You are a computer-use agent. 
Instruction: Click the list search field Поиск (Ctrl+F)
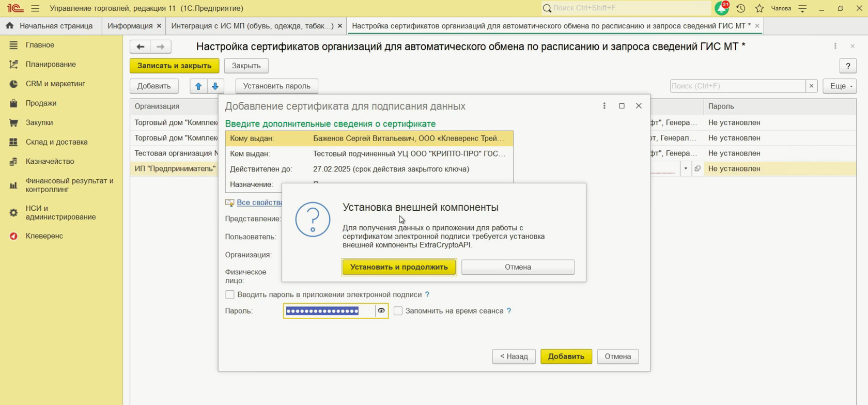737,86
